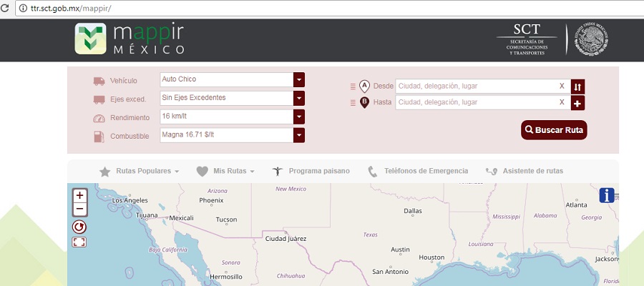Expand Combustible Magna dropdown
Screen dimensions: 644x286
pos(299,135)
